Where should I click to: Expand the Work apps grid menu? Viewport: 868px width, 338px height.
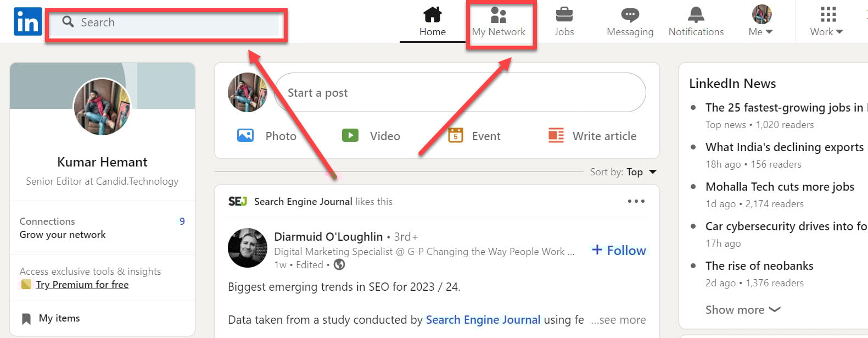coord(828,14)
